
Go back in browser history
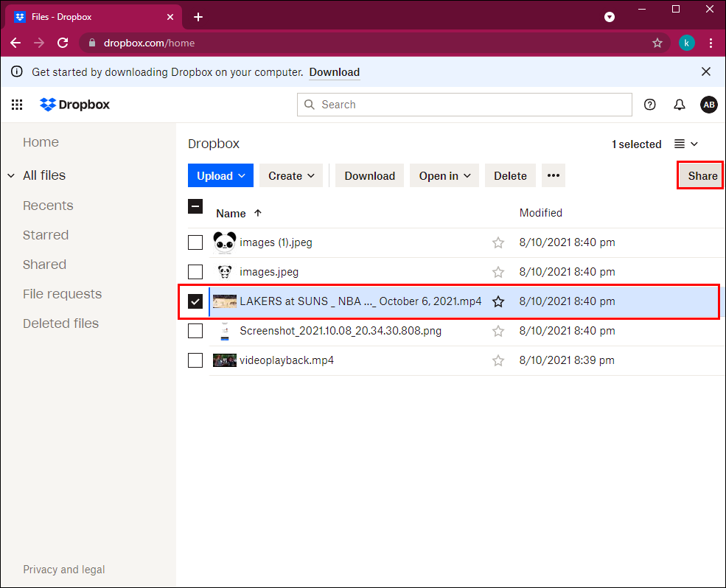[x=15, y=43]
